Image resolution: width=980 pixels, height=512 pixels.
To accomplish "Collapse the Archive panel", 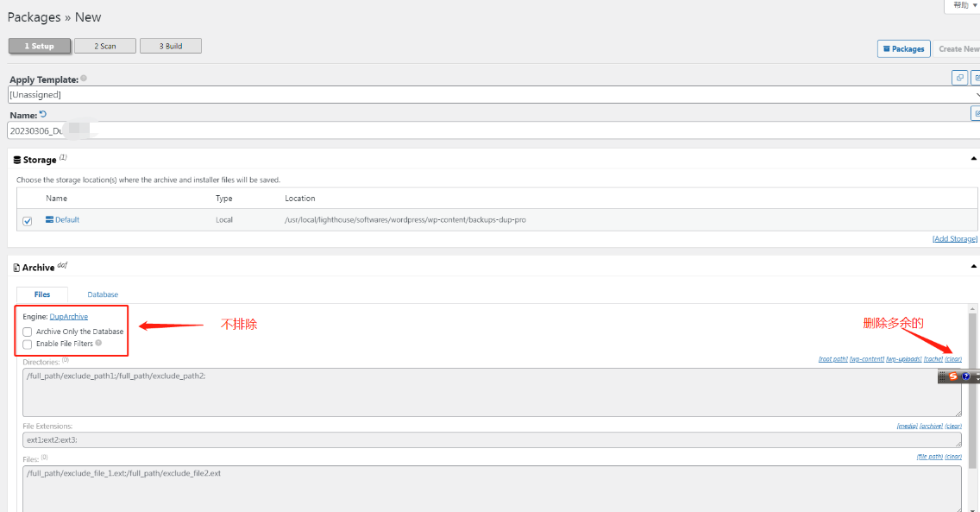I will [x=974, y=267].
